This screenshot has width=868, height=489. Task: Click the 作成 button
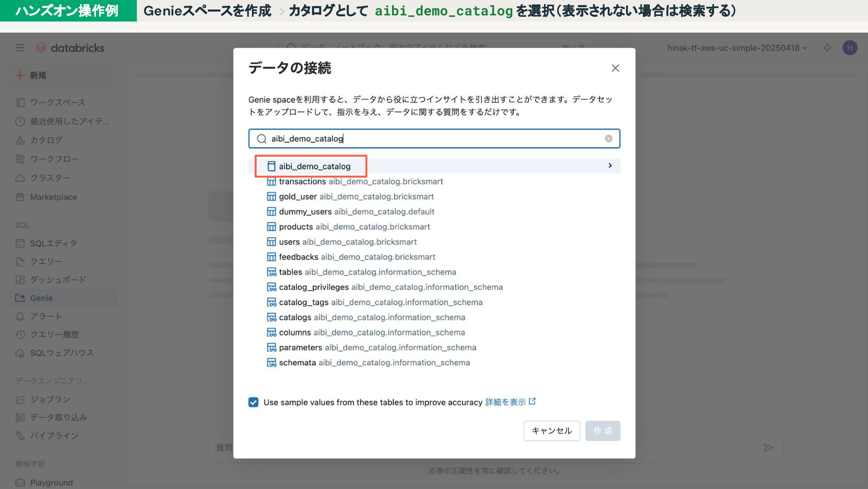[x=602, y=431]
